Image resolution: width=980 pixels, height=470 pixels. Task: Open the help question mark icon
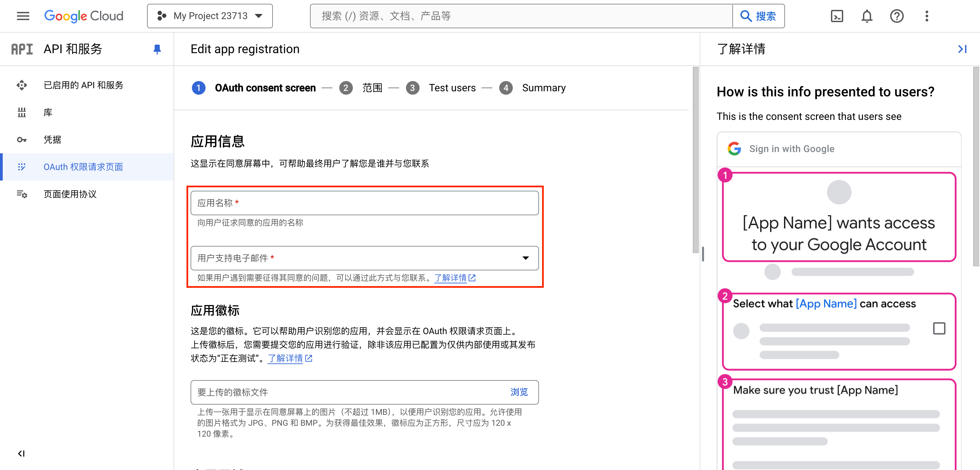coord(897,16)
